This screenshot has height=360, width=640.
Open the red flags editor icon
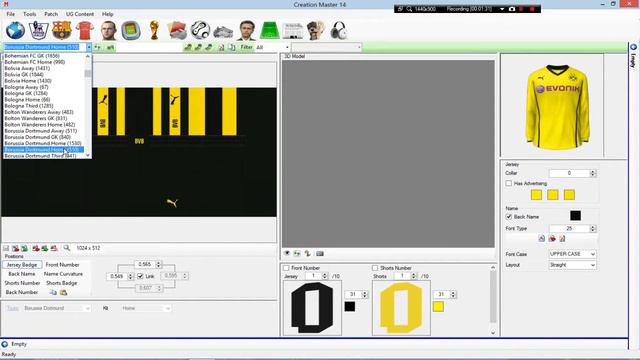177,30
